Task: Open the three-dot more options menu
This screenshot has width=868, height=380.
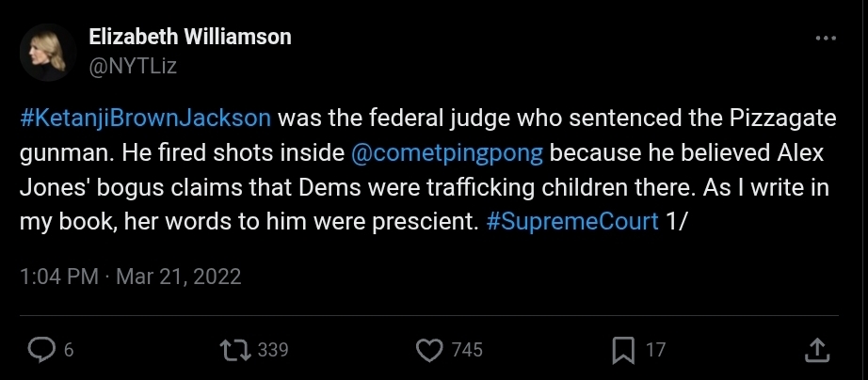Action: coord(826,39)
